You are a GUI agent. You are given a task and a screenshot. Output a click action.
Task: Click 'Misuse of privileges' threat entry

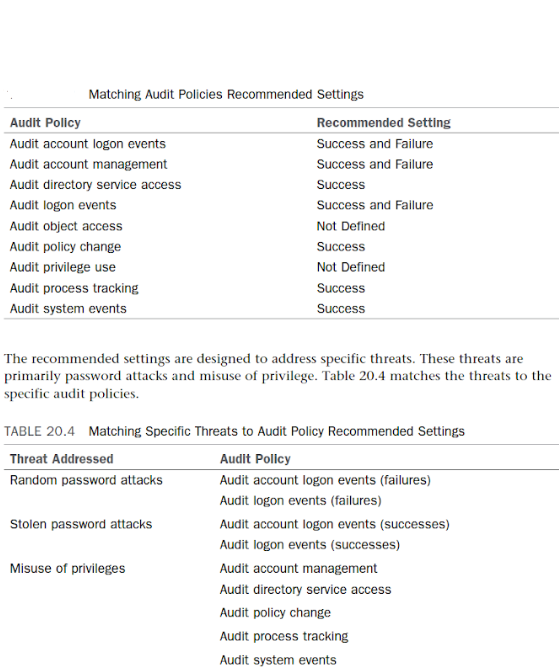coord(67,569)
